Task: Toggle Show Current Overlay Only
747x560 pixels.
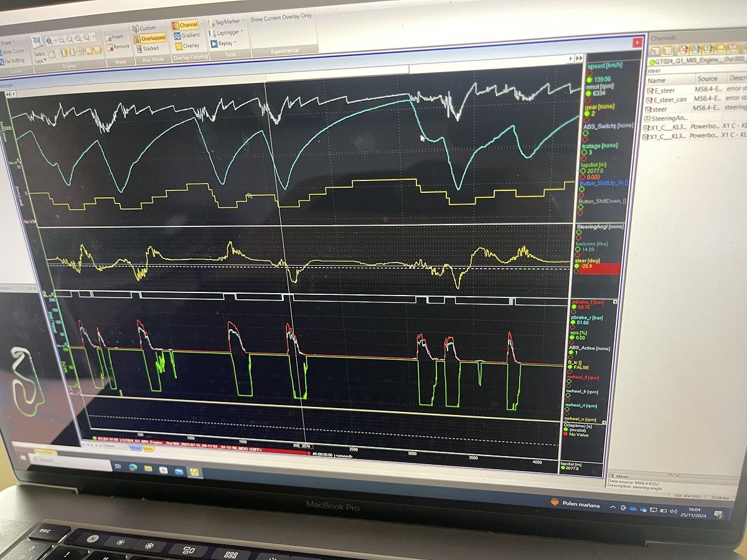Action: coord(281,18)
